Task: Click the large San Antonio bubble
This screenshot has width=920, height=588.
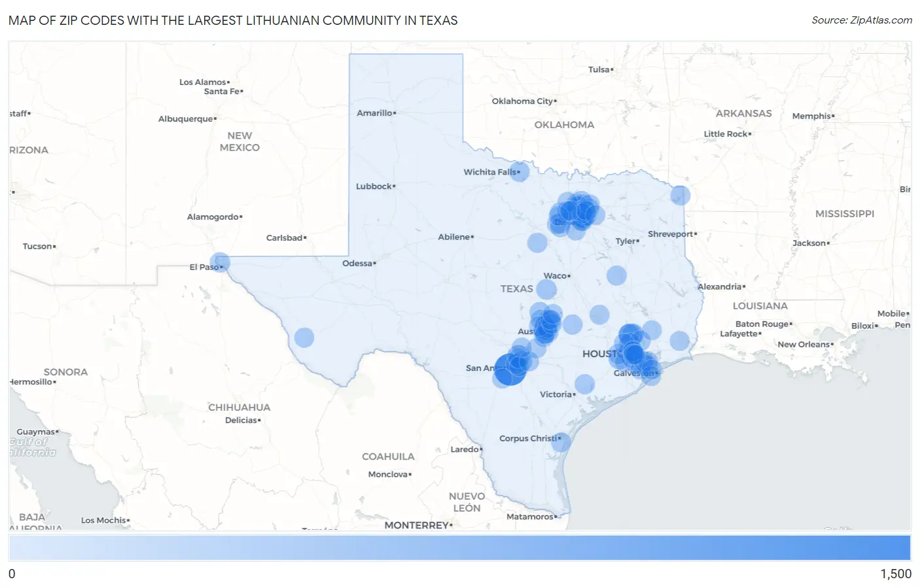Action: coord(510,369)
